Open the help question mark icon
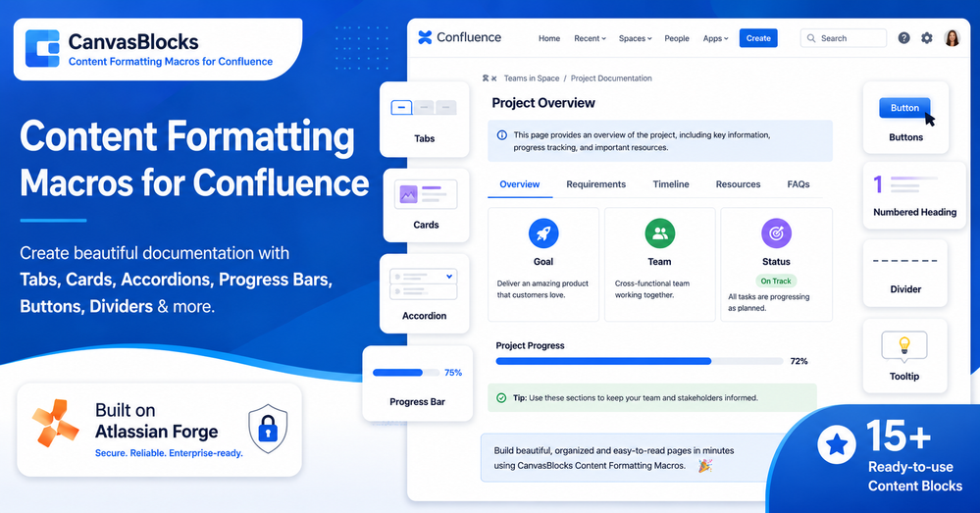 point(903,38)
